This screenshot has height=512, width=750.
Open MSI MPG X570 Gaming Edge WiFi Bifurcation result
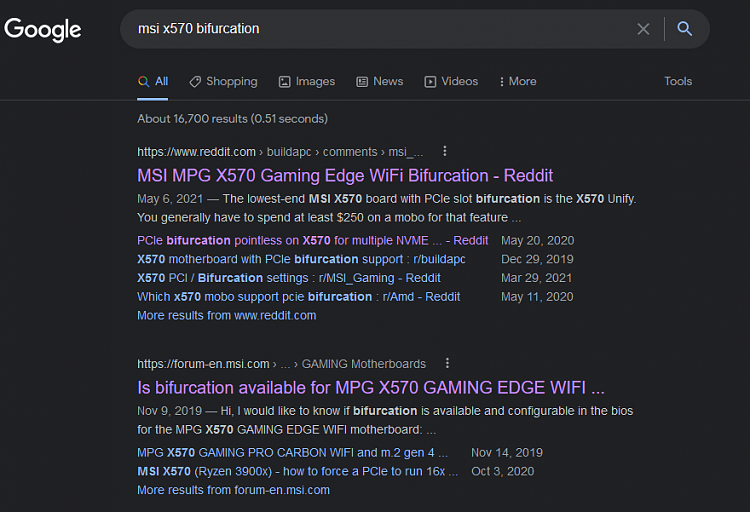tap(345, 176)
